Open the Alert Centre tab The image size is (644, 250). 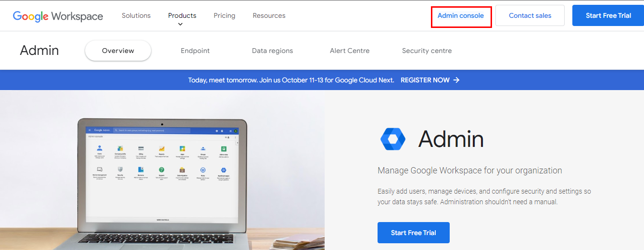tap(350, 51)
